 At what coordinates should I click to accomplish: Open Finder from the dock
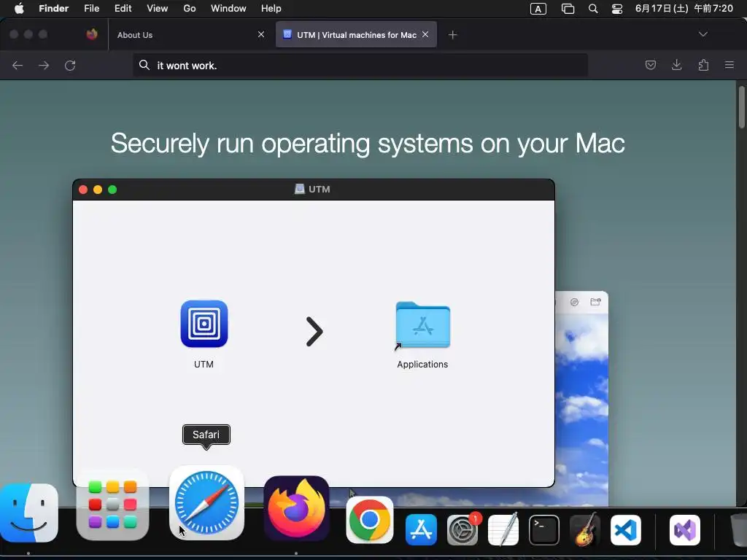29,513
